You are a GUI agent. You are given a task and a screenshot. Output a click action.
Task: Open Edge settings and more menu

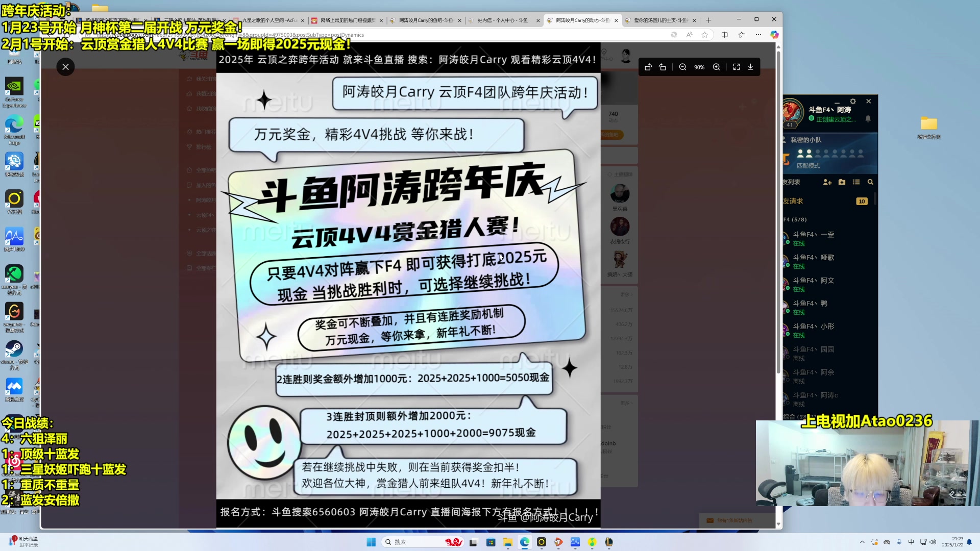pyautogui.click(x=758, y=35)
